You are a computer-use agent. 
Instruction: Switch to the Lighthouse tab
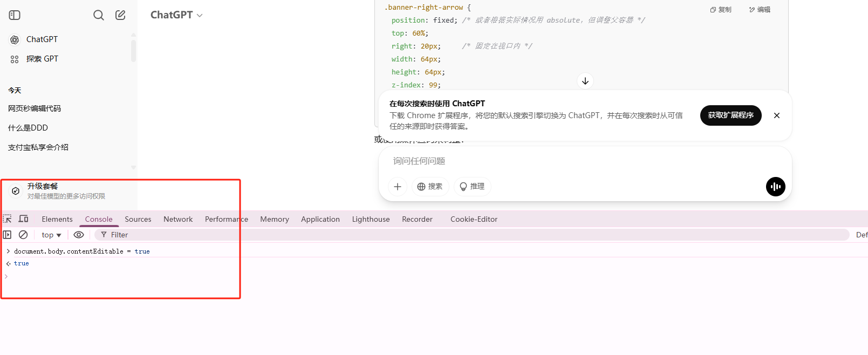(x=371, y=219)
